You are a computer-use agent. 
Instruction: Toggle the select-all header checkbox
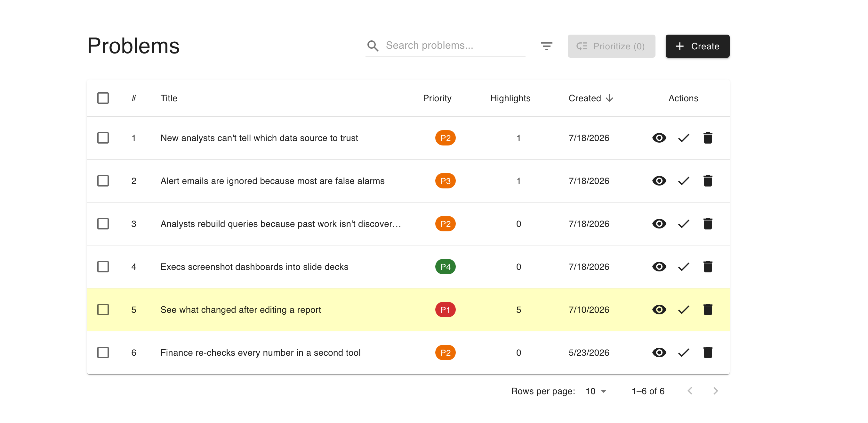tap(103, 98)
